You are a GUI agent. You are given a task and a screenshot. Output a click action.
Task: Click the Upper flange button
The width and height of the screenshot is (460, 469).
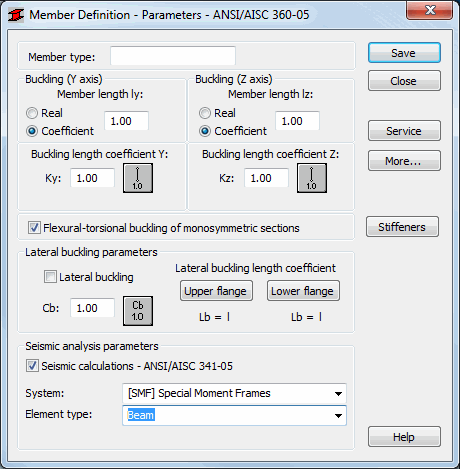(216, 291)
